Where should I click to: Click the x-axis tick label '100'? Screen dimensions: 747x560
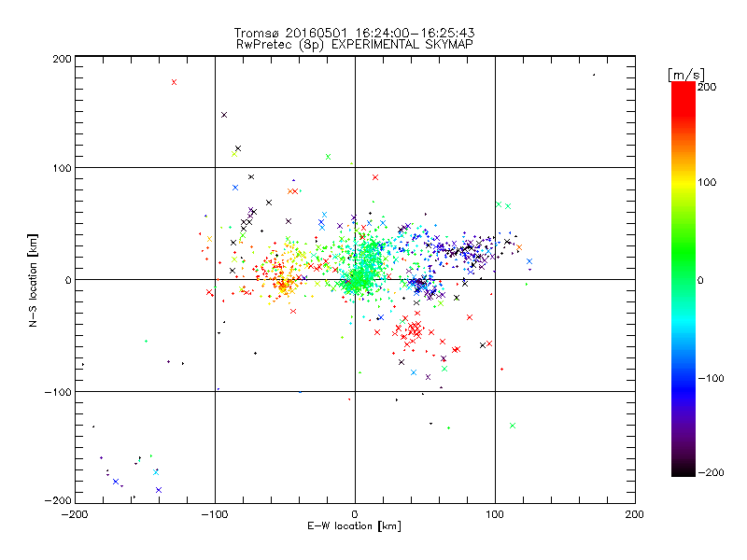(495, 514)
